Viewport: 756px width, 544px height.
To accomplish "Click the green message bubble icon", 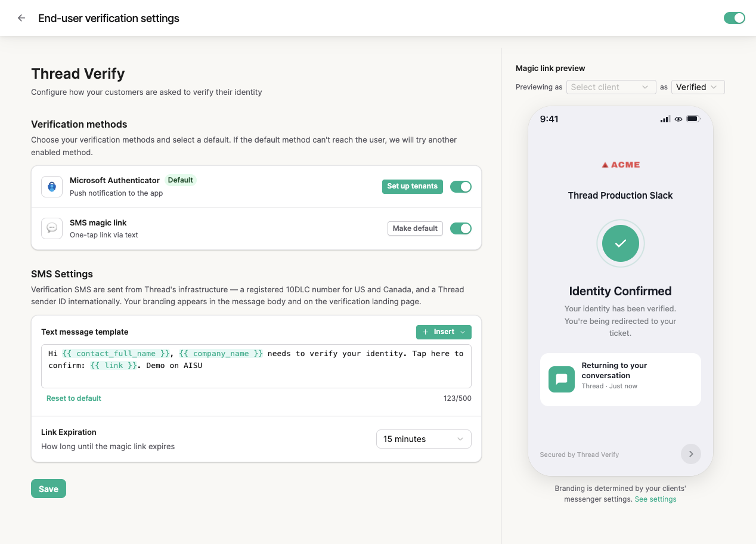I will (x=562, y=379).
